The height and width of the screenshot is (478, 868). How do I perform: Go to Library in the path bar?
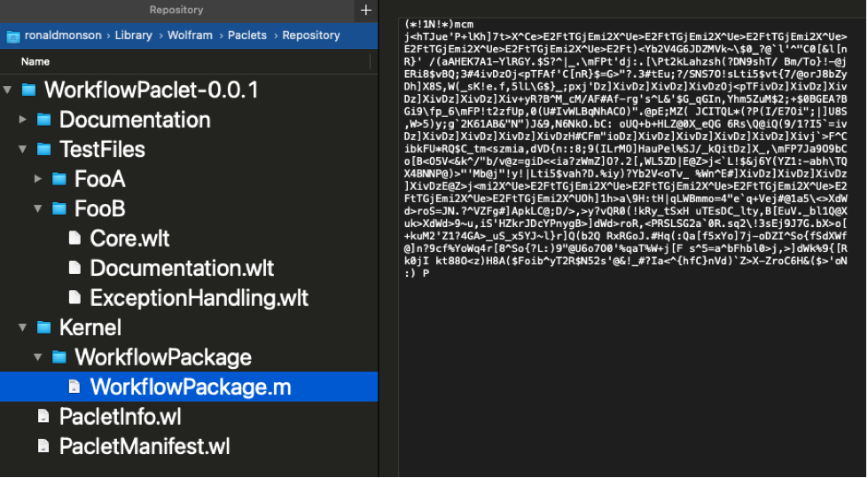pos(133,35)
